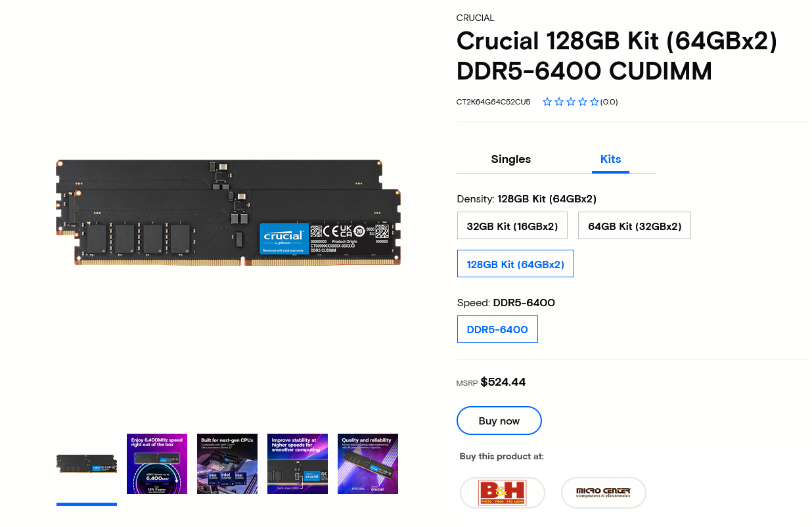
Task: Switch to the Singles tab
Action: (x=511, y=159)
